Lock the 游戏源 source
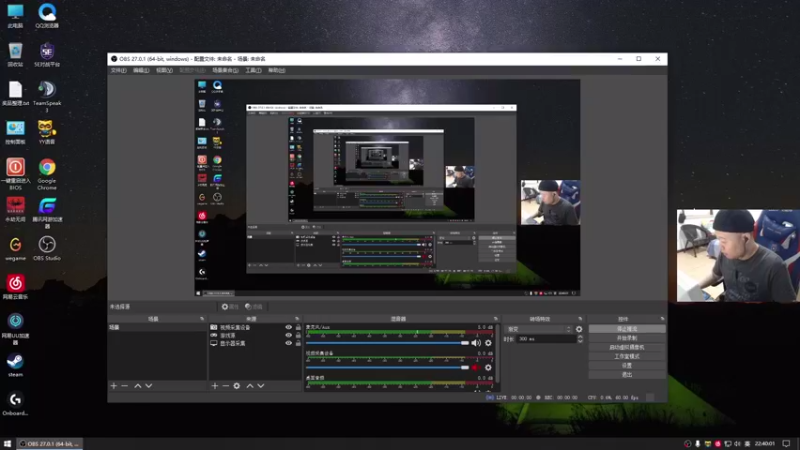This screenshot has width=800, height=450. (x=298, y=335)
